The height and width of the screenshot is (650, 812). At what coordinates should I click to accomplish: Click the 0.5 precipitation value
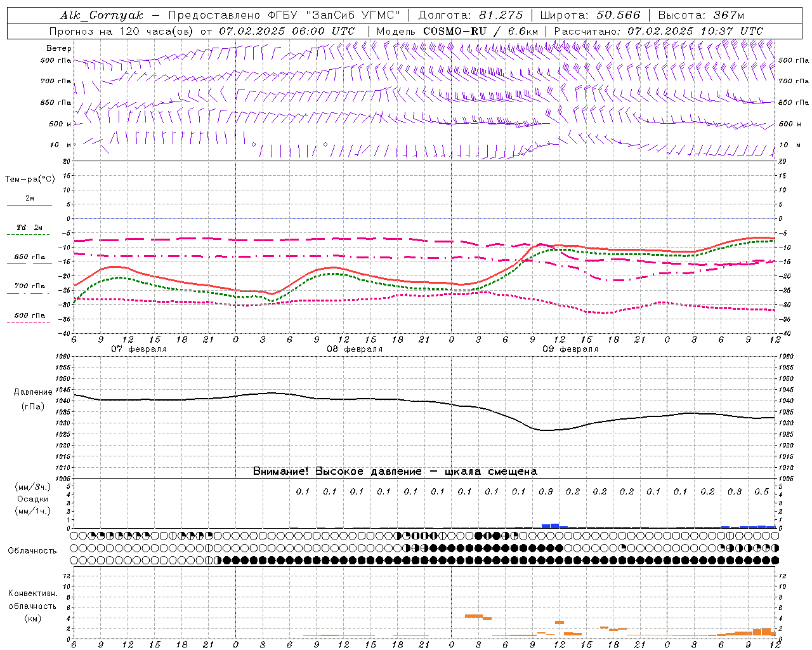click(762, 491)
